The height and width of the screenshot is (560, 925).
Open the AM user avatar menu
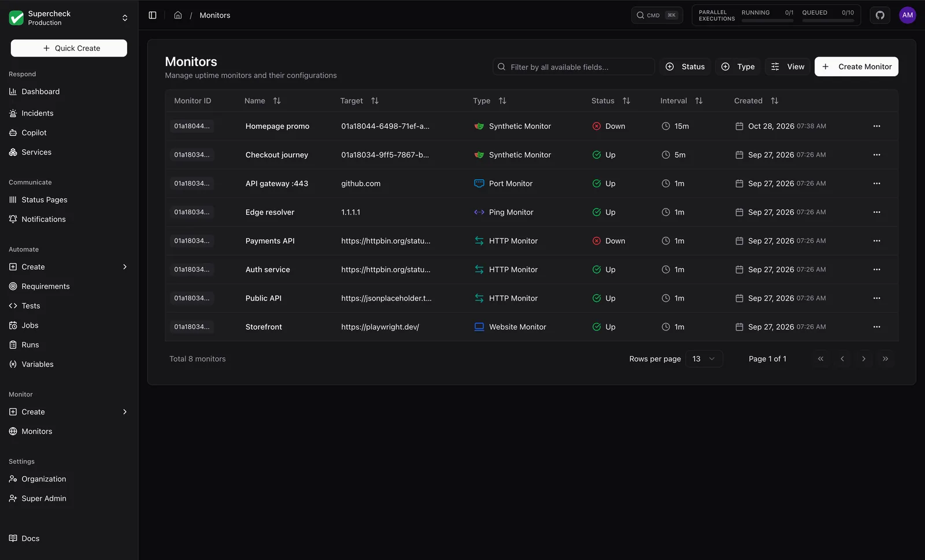(908, 15)
